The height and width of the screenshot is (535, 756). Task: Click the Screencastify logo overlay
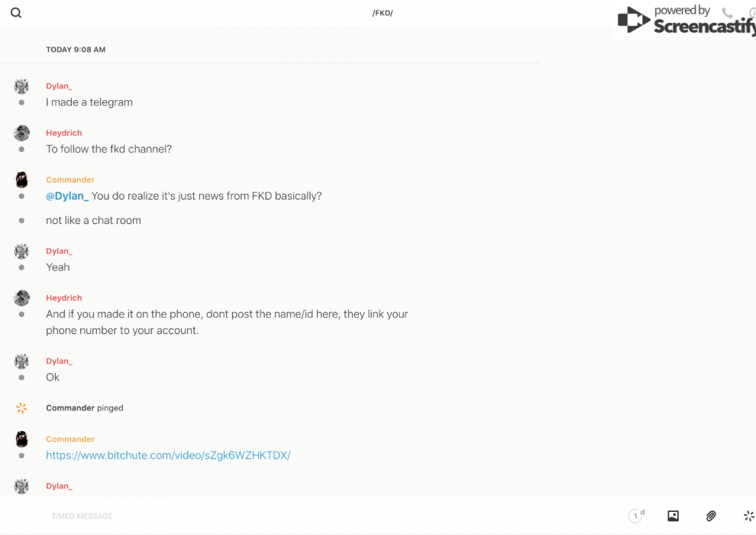click(x=685, y=21)
